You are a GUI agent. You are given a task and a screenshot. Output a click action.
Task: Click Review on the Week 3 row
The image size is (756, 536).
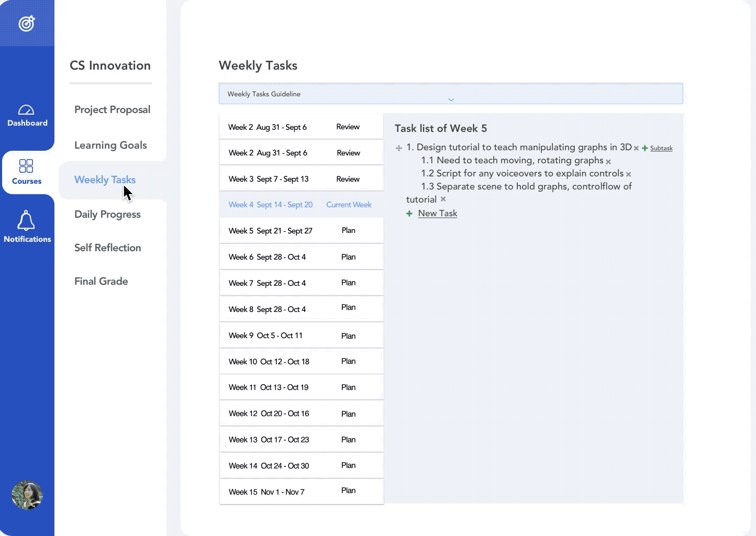click(x=348, y=179)
